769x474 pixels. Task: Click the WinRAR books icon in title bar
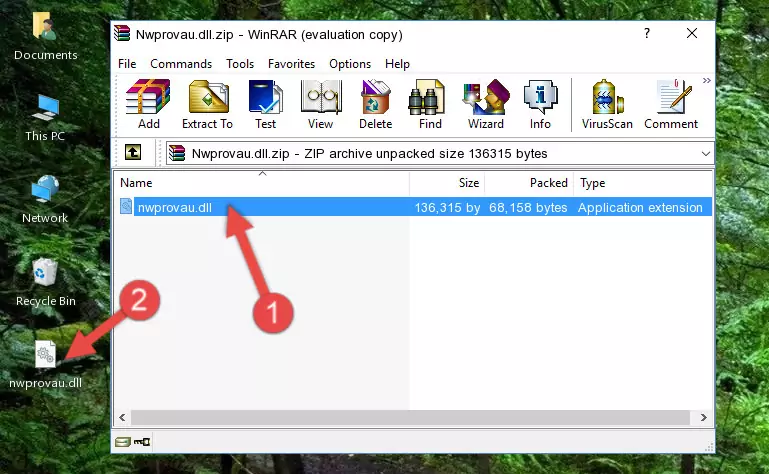[122, 34]
